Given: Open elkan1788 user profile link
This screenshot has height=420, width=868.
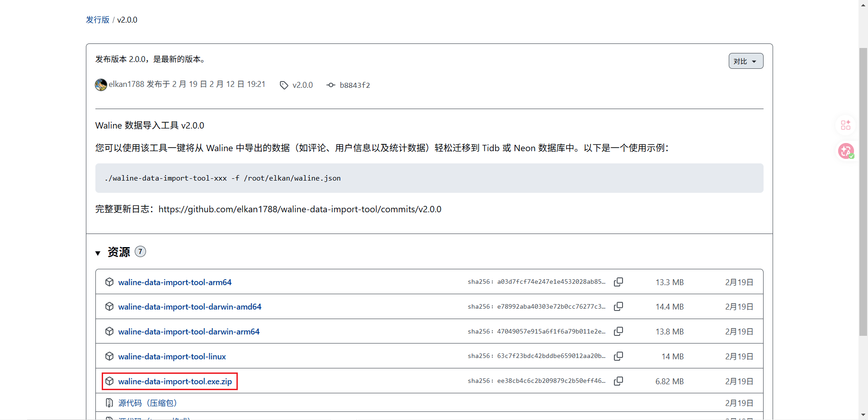Looking at the screenshot, I should tap(126, 85).
